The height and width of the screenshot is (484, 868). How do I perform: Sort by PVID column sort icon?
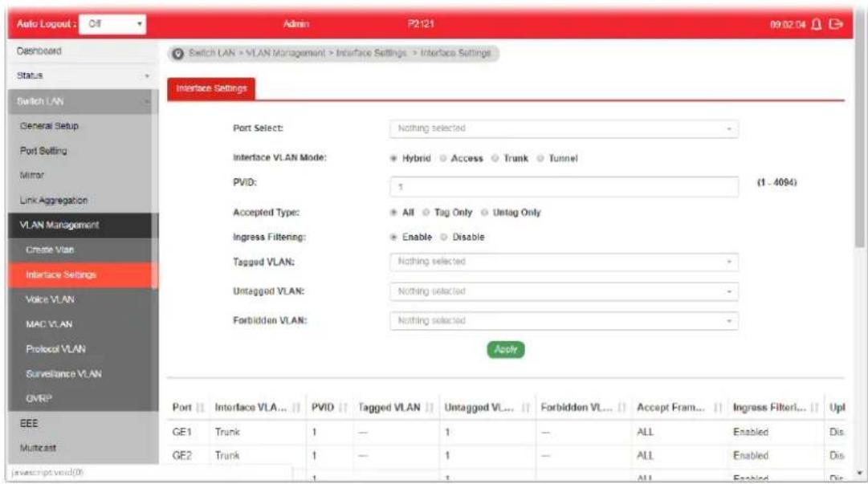pos(343,408)
